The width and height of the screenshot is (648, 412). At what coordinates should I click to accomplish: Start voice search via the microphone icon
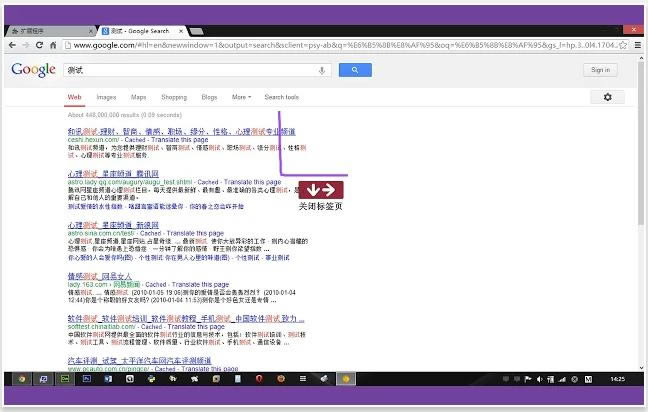[322, 71]
